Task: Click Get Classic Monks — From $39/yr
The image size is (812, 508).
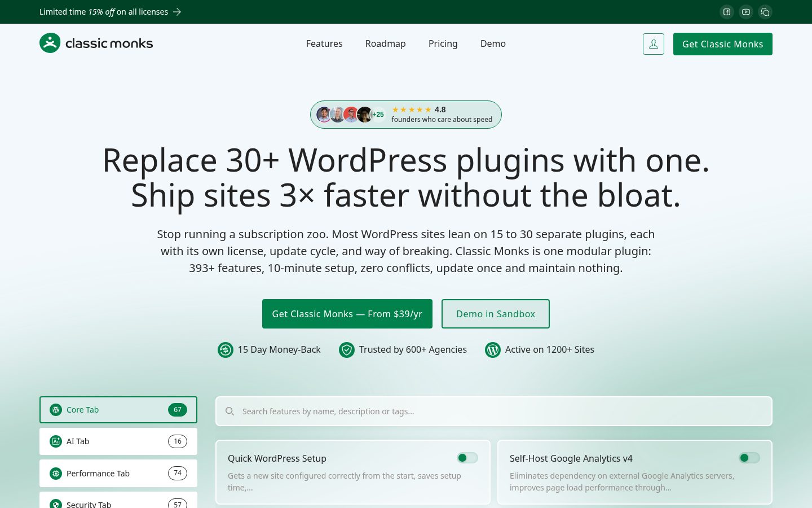Action: tap(347, 314)
